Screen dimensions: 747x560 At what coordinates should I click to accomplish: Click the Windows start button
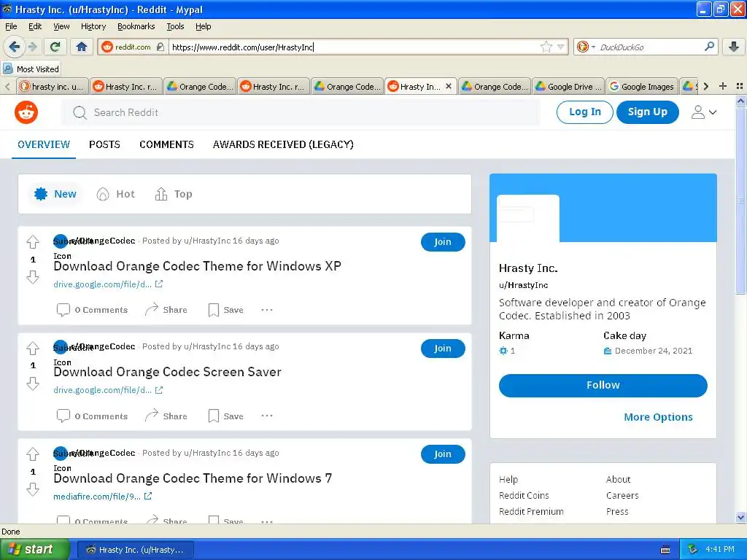tap(34, 550)
